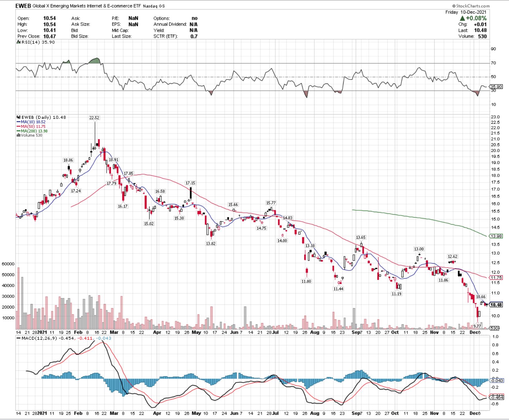Click the 13.00 price annotation
The height and width of the screenshot is (420, 509).
[x=419, y=249]
